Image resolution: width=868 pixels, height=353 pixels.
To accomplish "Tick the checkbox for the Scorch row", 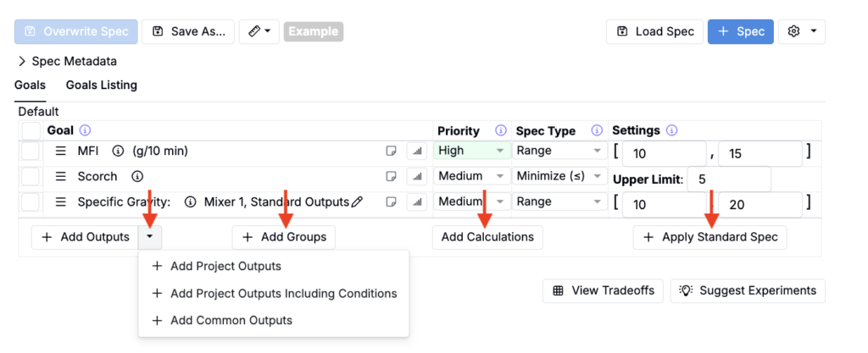I will 31,176.
